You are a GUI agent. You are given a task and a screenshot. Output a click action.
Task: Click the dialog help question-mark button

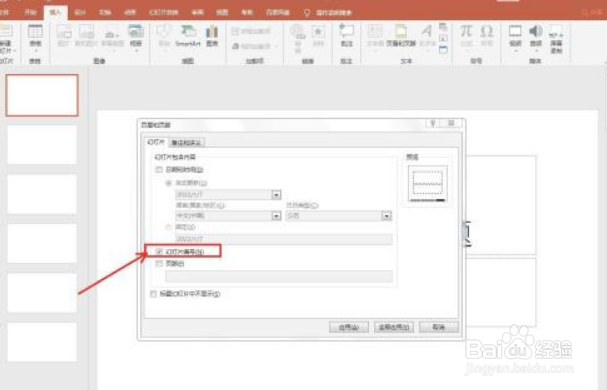coord(433,123)
